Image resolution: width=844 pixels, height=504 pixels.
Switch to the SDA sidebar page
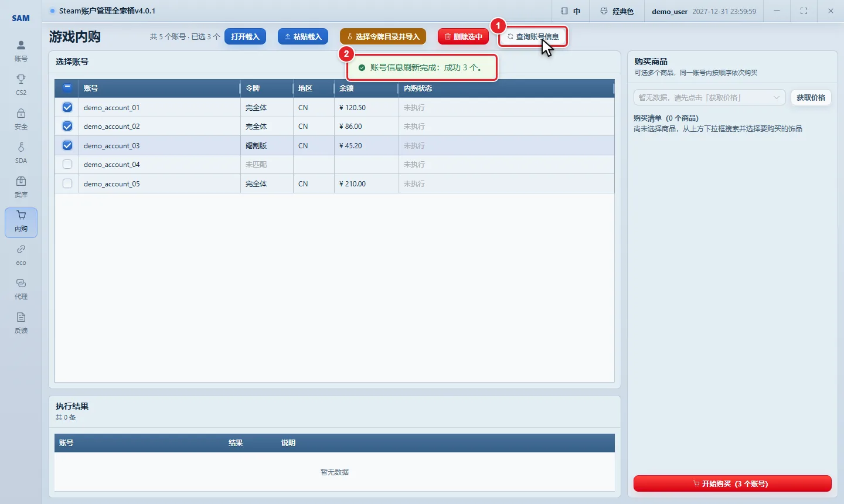tap(21, 154)
